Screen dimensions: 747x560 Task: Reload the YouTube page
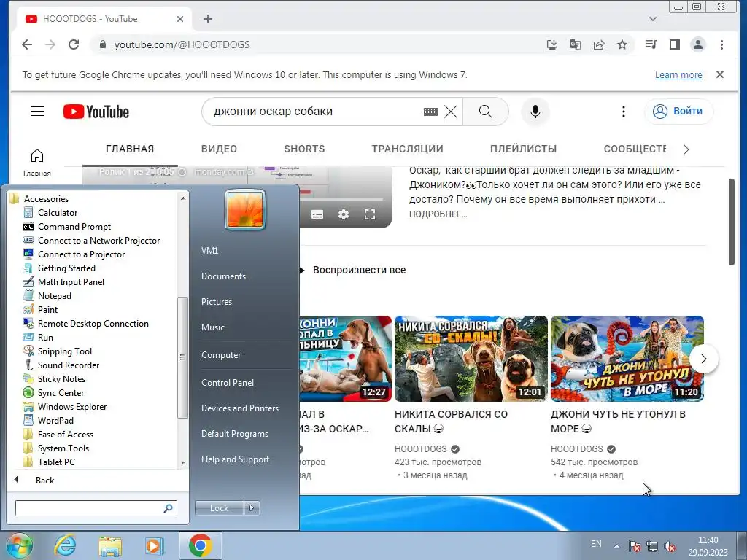click(74, 44)
